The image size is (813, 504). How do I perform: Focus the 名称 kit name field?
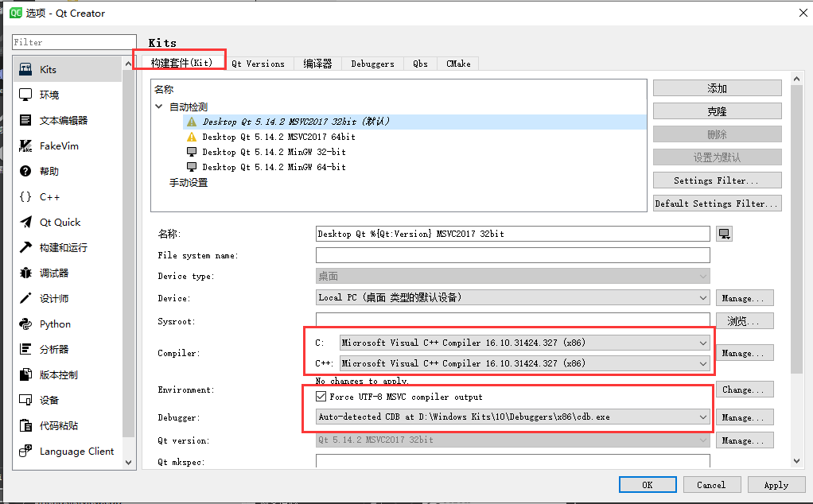point(513,234)
